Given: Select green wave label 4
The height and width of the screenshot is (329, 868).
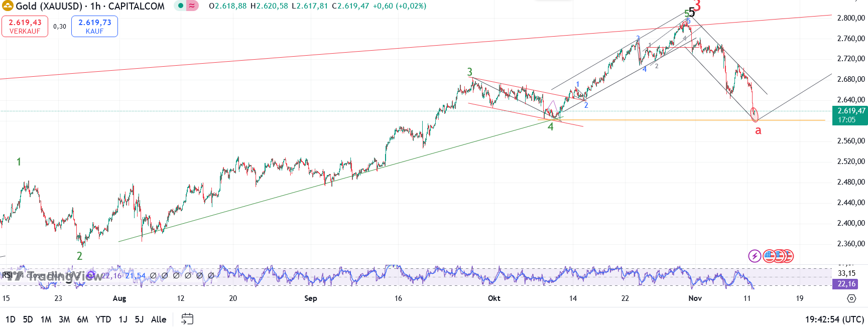Looking at the screenshot, I should pos(551,127).
